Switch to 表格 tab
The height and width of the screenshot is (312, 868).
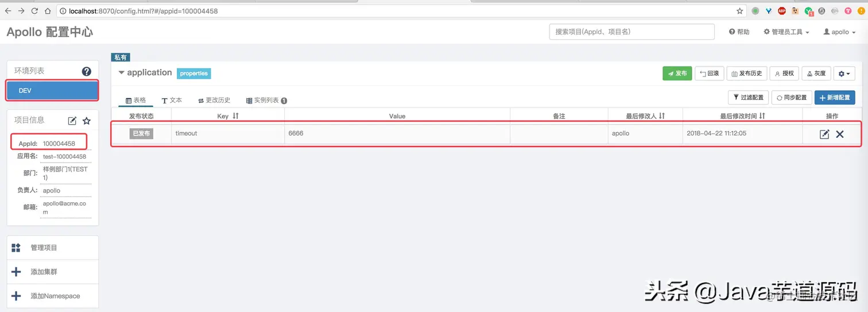136,100
